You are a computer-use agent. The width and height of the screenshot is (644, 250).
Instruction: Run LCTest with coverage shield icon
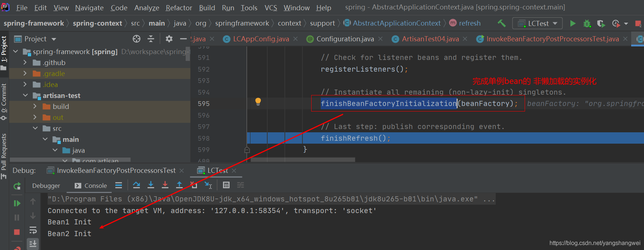tap(601, 23)
